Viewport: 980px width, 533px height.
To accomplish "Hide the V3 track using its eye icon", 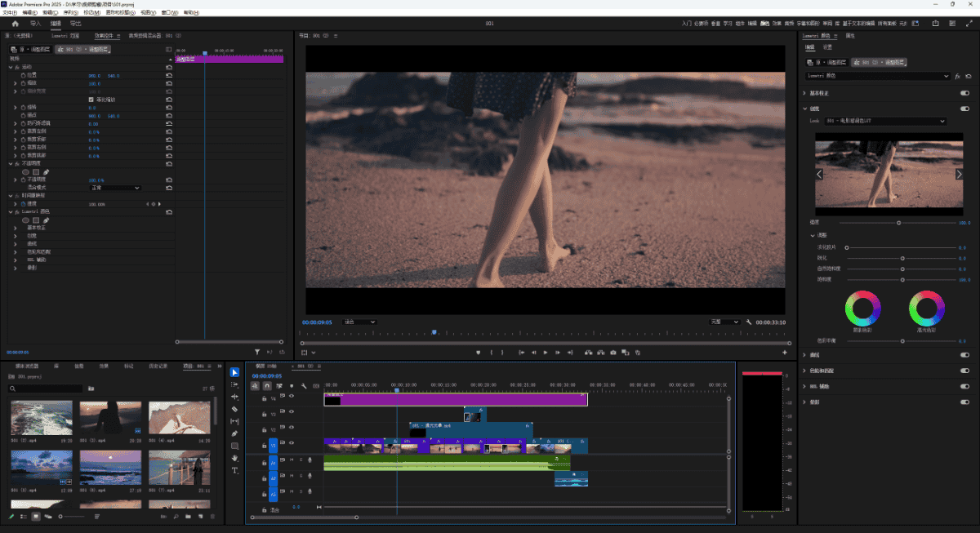I will pos(292,413).
